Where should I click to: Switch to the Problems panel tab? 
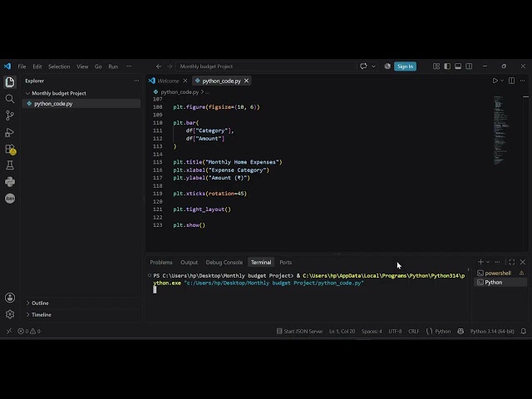tap(161, 263)
